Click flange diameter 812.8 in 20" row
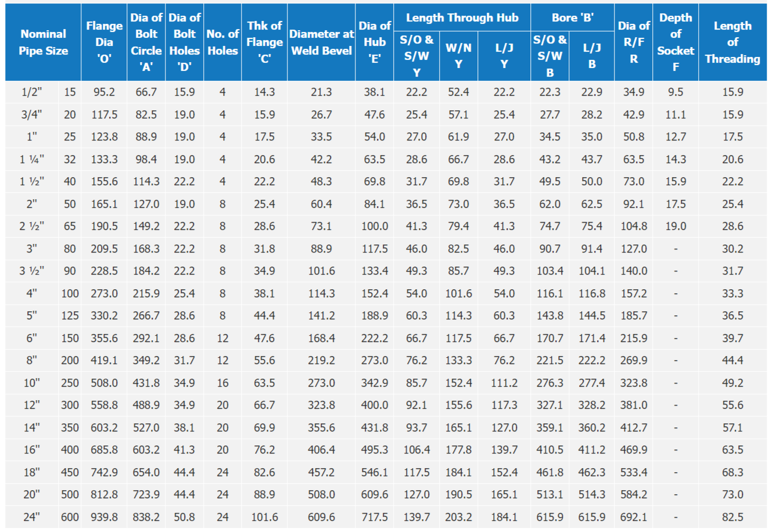Viewport: 772px width, 532px height. [105, 495]
